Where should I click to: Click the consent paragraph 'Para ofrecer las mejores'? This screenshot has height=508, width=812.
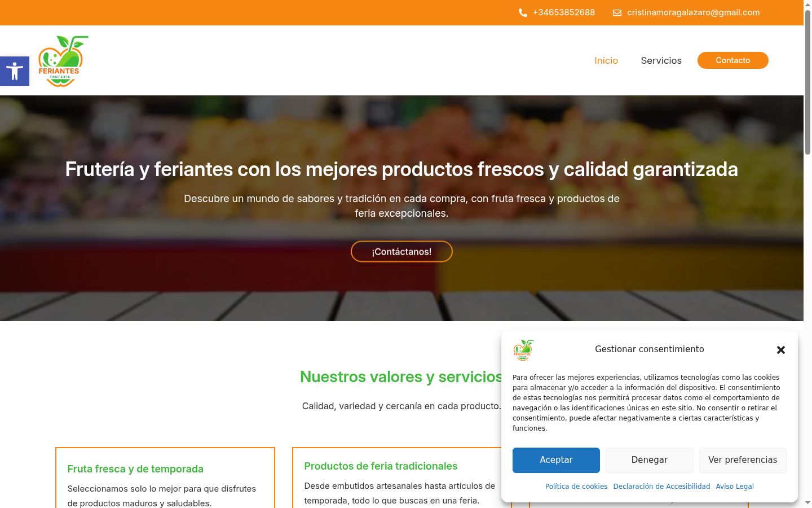[646, 403]
